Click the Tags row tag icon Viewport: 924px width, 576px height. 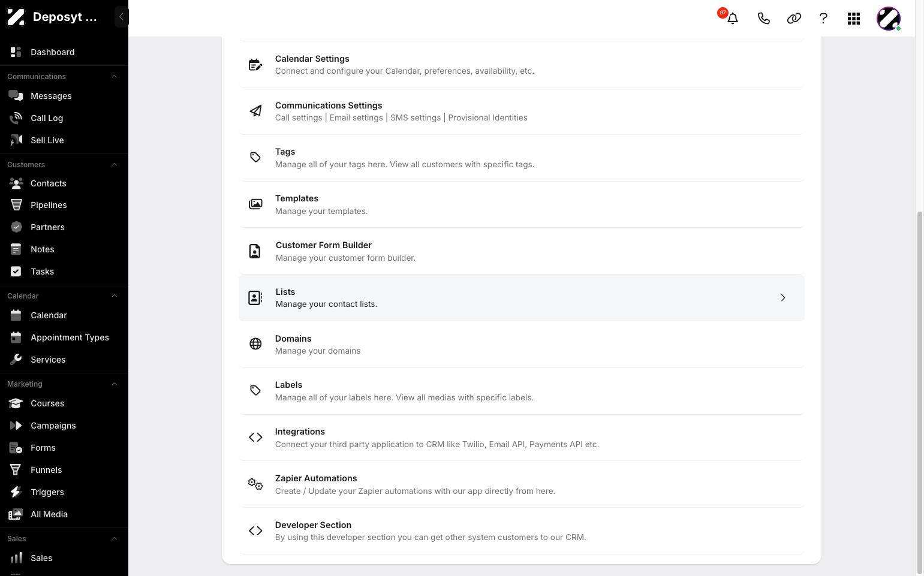255,158
